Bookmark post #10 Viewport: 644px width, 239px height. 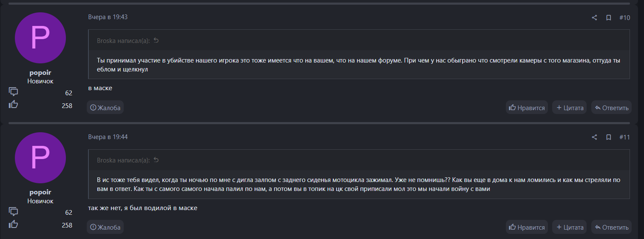pos(608,18)
